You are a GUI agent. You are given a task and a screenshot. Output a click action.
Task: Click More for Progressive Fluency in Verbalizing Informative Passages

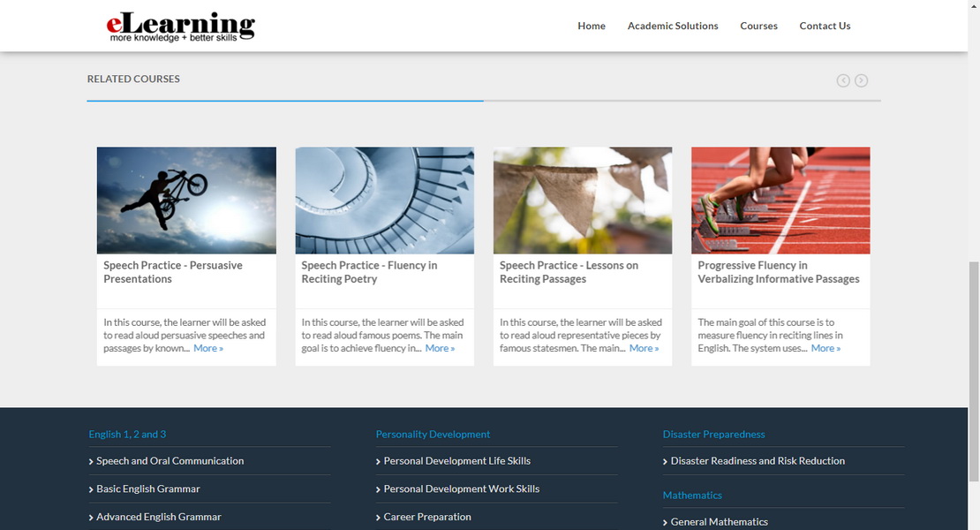(825, 348)
